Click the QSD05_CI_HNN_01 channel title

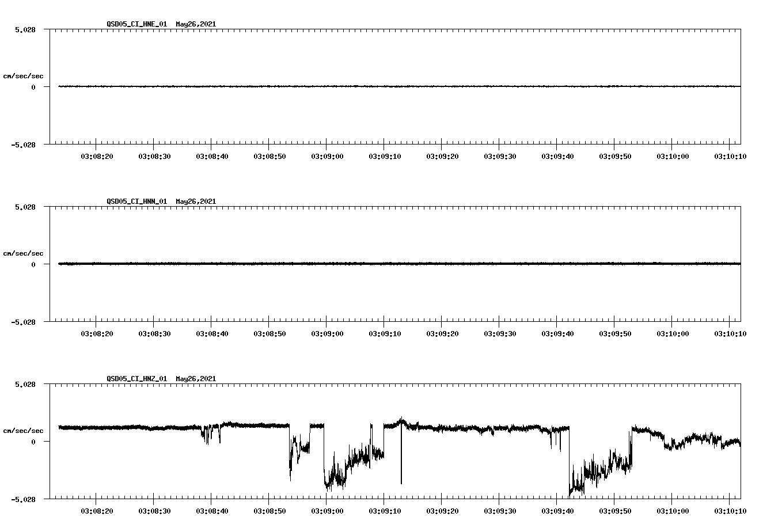(x=136, y=202)
